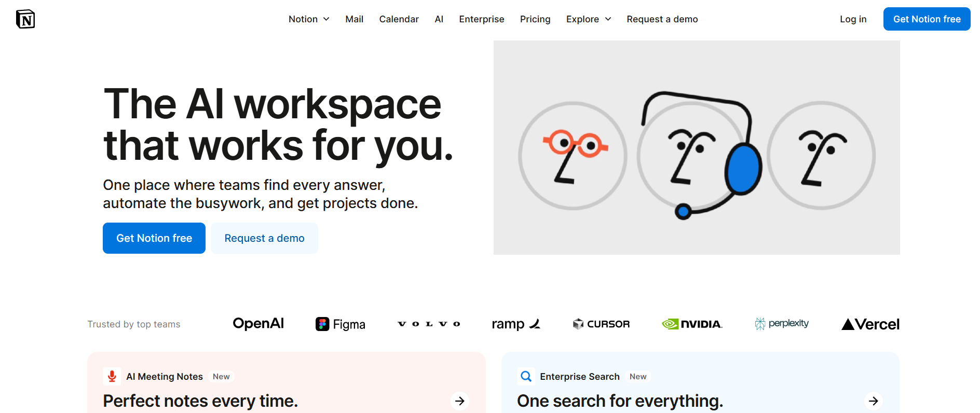Click the ramp logo
Image resolution: width=980 pixels, height=413 pixels.
tap(516, 324)
